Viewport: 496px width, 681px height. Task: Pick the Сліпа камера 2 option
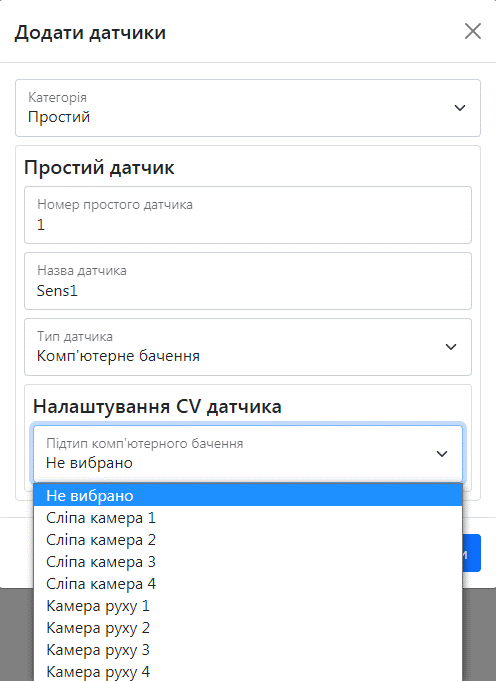click(248, 540)
